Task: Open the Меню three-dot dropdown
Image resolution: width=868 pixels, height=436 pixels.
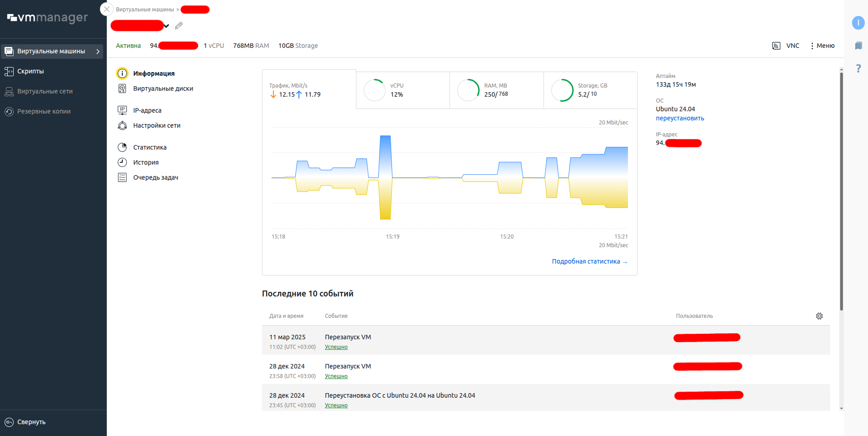Action: [822, 46]
